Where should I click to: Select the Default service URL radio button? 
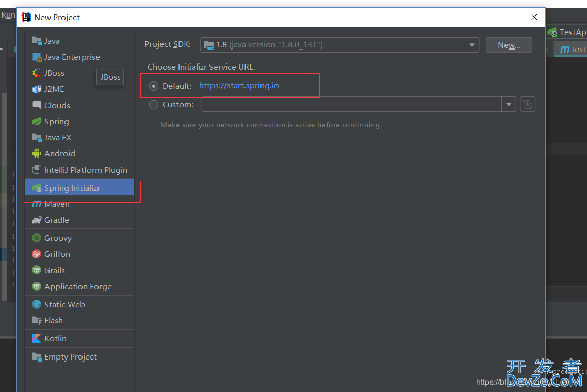(x=154, y=86)
